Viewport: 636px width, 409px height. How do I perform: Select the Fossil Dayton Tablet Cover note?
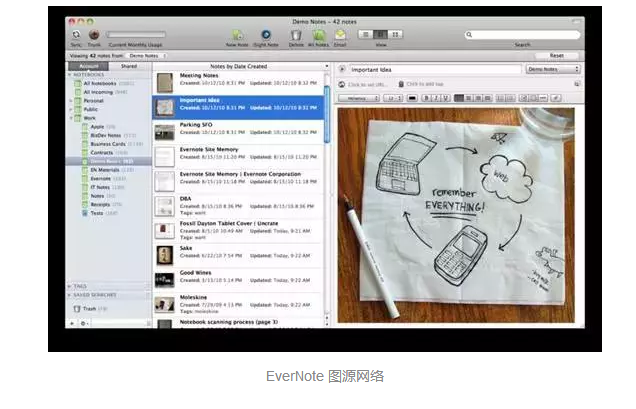tap(238, 230)
